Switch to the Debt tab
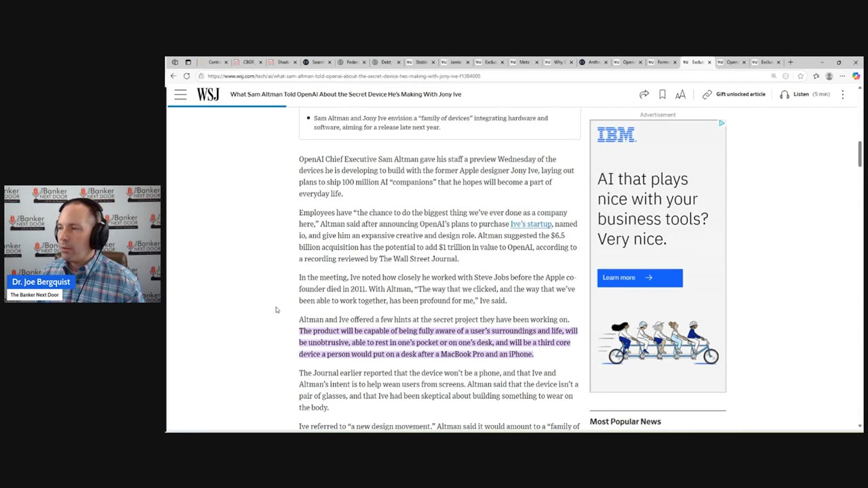The width and height of the screenshot is (868, 488). pos(386,62)
